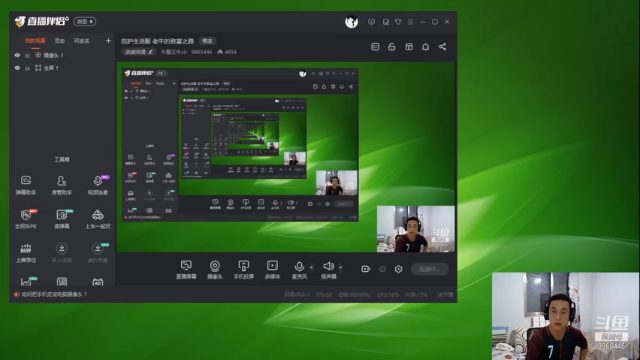The width and height of the screenshot is (640, 360).
Task: Add a 多媒体 multimedia source
Action: tap(272, 270)
